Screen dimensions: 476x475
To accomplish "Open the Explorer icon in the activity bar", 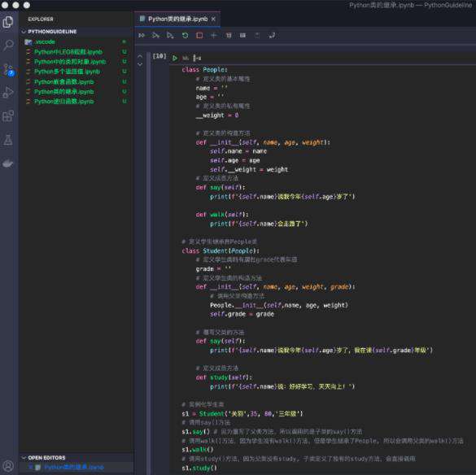I will tap(8, 22).
